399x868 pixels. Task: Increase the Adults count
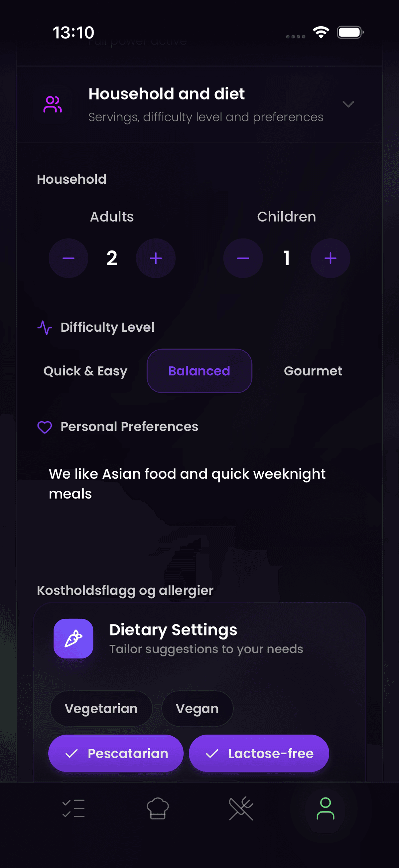(x=156, y=258)
